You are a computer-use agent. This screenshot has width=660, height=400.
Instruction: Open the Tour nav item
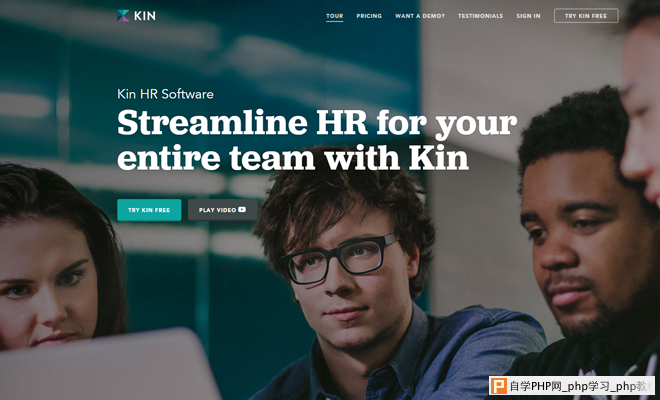335,16
